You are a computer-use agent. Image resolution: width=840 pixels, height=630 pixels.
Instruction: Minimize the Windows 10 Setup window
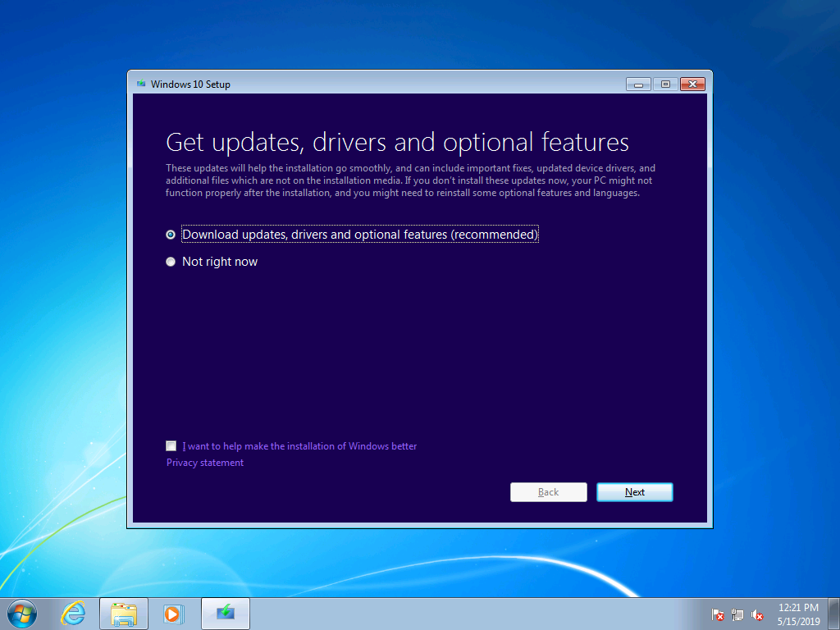[x=637, y=84]
